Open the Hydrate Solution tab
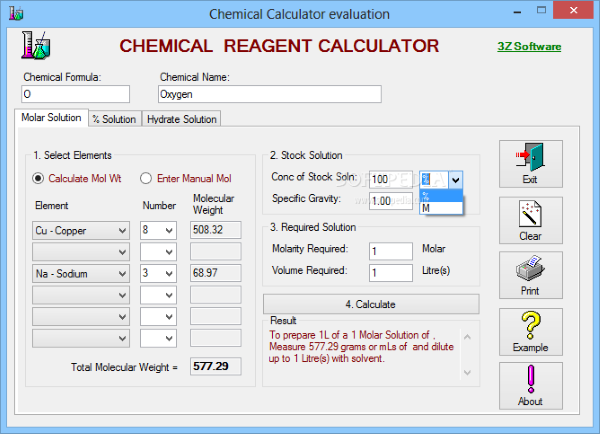This screenshot has height=434, width=600. 181,119
